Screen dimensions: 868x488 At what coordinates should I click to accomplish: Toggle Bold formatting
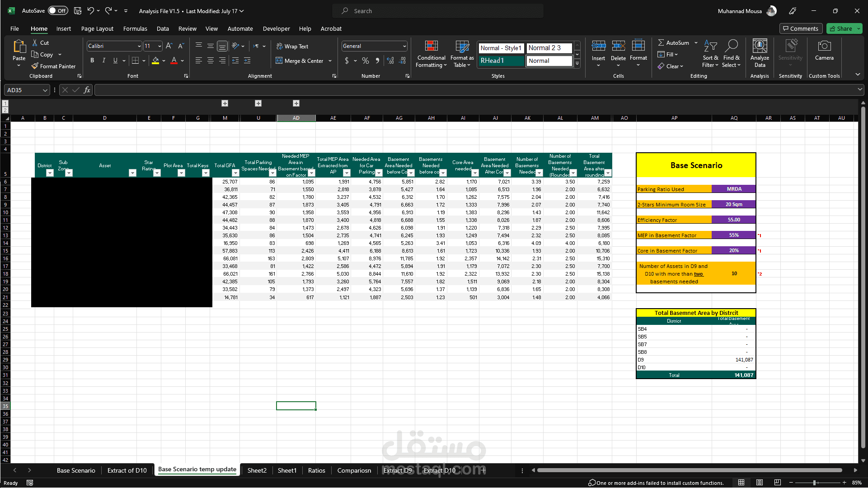point(92,61)
